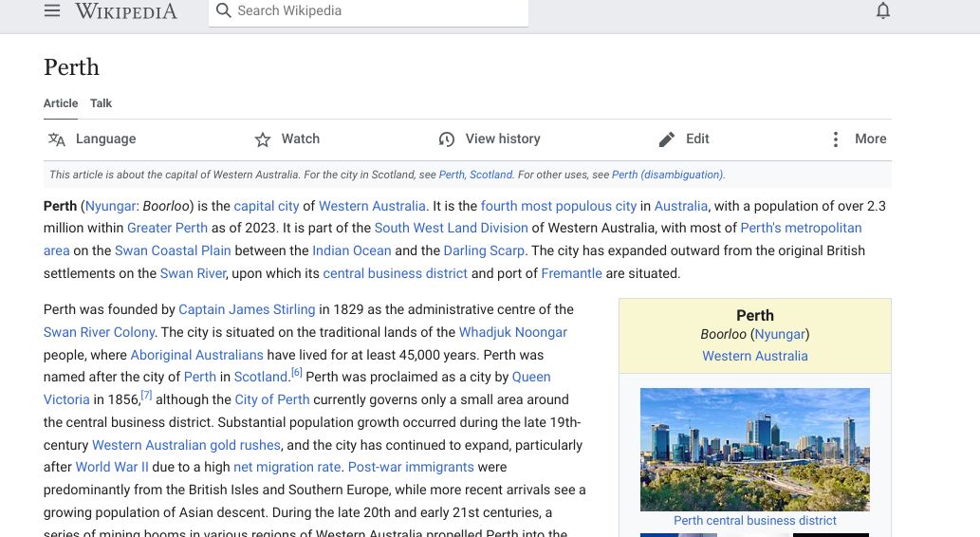Open South West Land Division link
The image size is (980, 537).
(451, 229)
